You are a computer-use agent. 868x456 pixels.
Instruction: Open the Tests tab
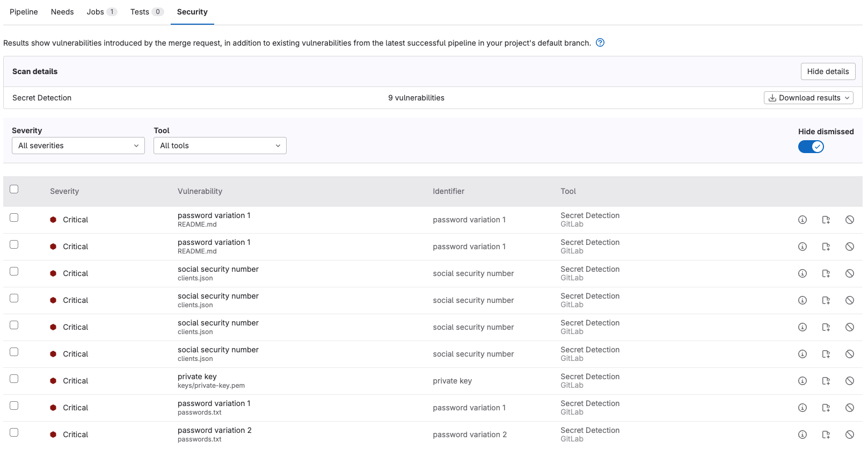[x=147, y=12]
